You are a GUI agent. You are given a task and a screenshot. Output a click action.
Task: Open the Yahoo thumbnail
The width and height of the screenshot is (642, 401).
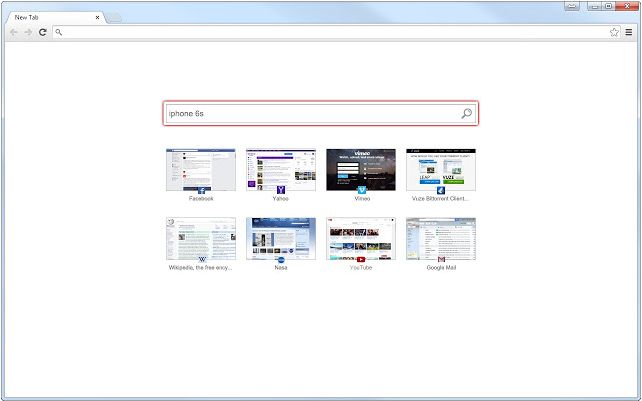[281, 170]
